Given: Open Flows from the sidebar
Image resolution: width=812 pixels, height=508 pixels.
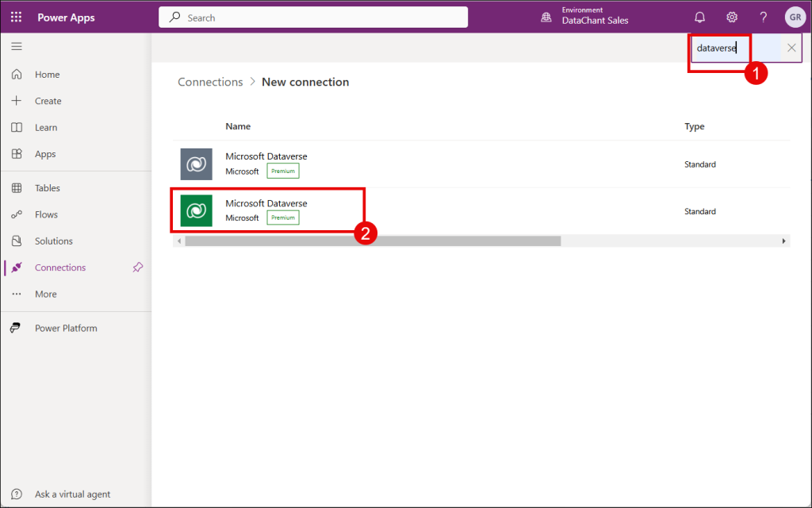Looking at the screenshot, I should coord(46,214).
